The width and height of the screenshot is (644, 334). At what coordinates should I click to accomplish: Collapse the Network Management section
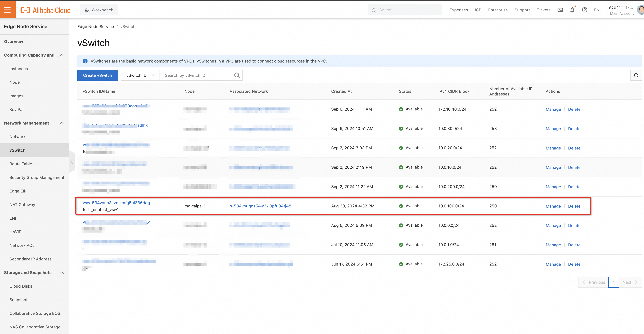coord(62,123)
